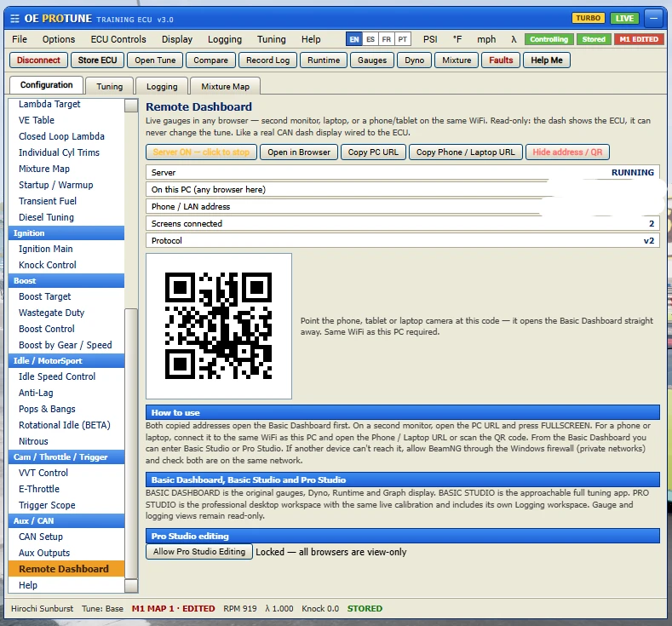672x626 pixels.
Task: Minimize the ProTune window with the dash icon
Action: [653, 19]
